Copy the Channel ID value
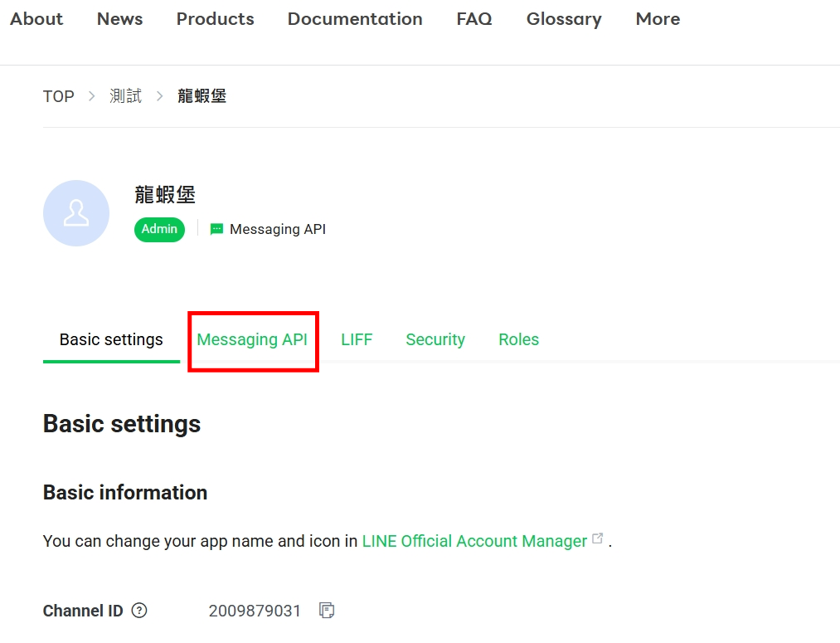840x643 pixels. 327,611
